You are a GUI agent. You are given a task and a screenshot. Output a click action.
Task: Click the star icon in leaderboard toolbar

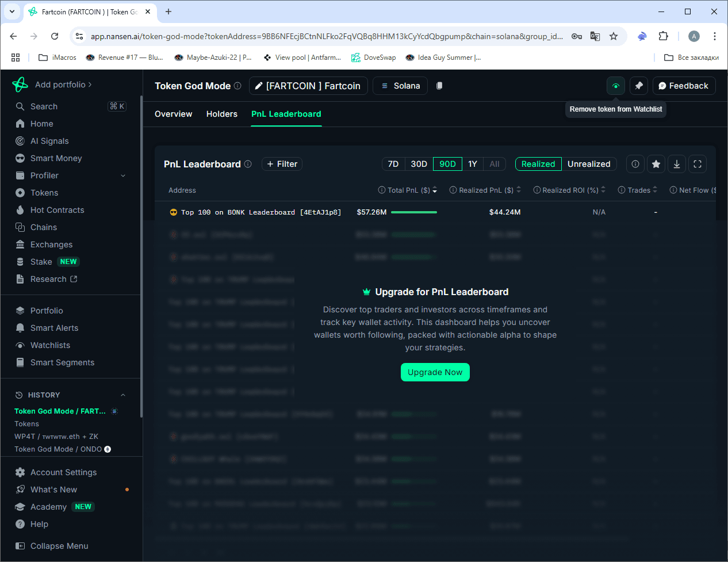[x=656, y=164]
